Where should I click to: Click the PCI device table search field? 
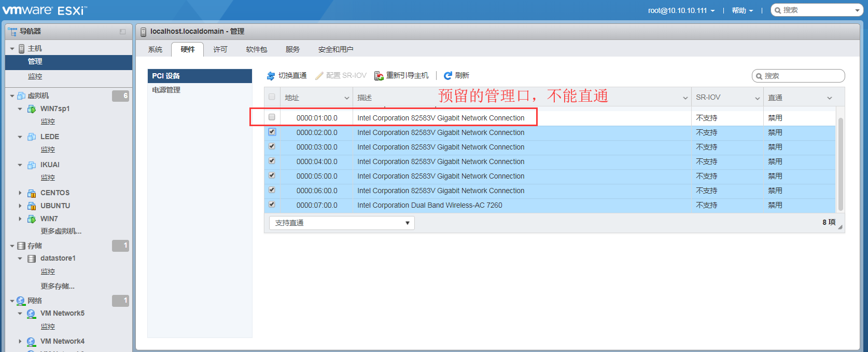click(x=799, y=76)
